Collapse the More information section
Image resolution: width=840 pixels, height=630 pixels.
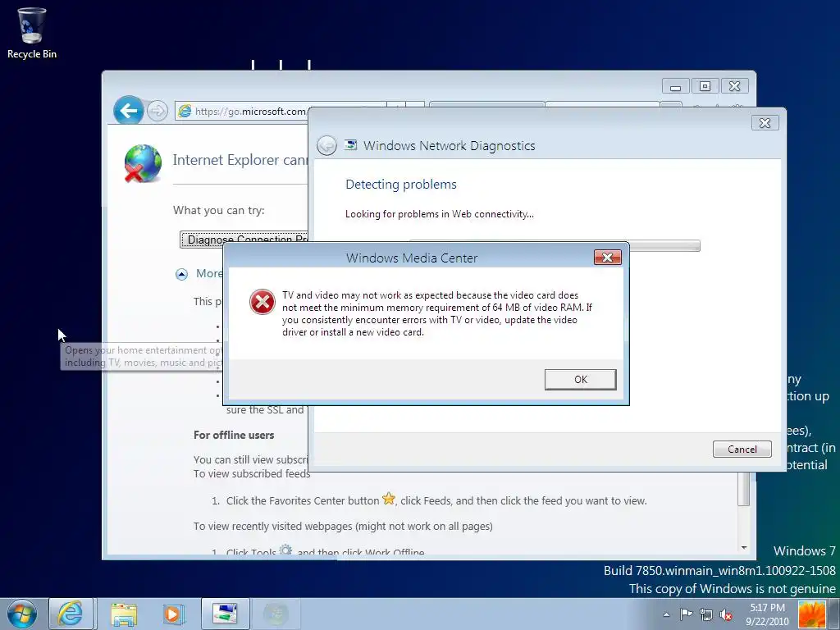(181, 274)
